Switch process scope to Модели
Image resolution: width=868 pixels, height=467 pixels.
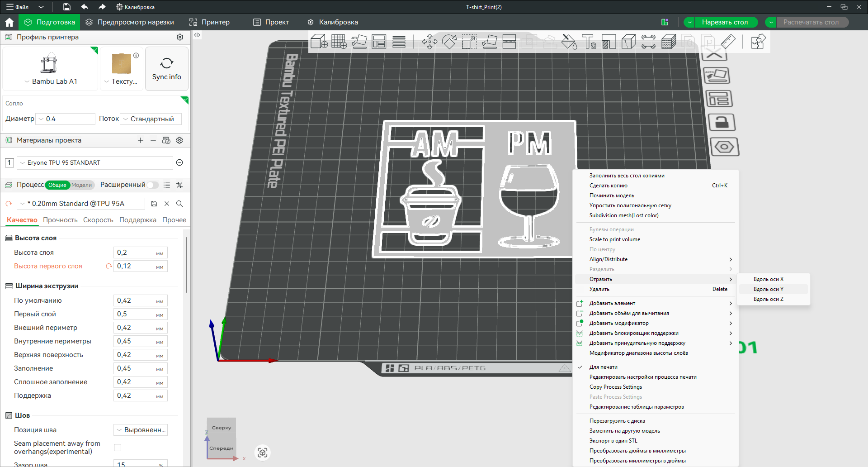click(81, 185)
